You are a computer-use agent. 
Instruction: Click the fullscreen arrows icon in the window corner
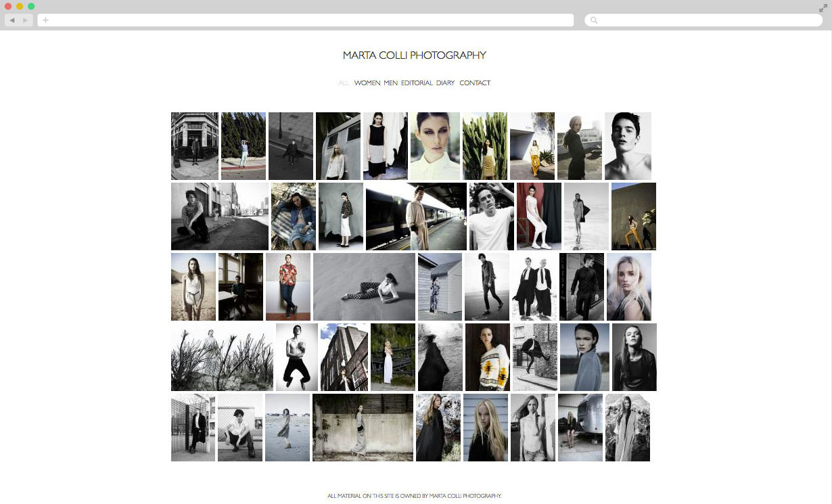pyautogui.click(x=823, y=8)
